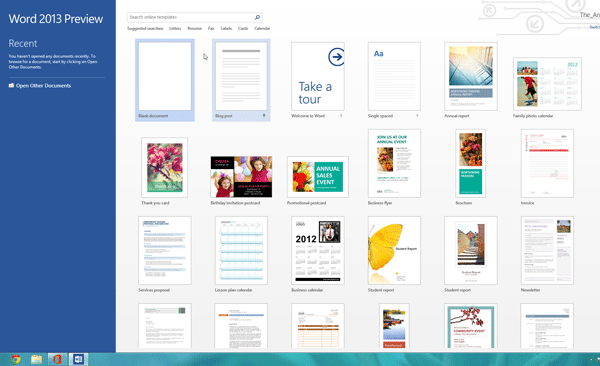Image resolution: width=600 pixels, height=366 pixels.
Task: Pin the Blog post template to the list
Action: (264, 115)
